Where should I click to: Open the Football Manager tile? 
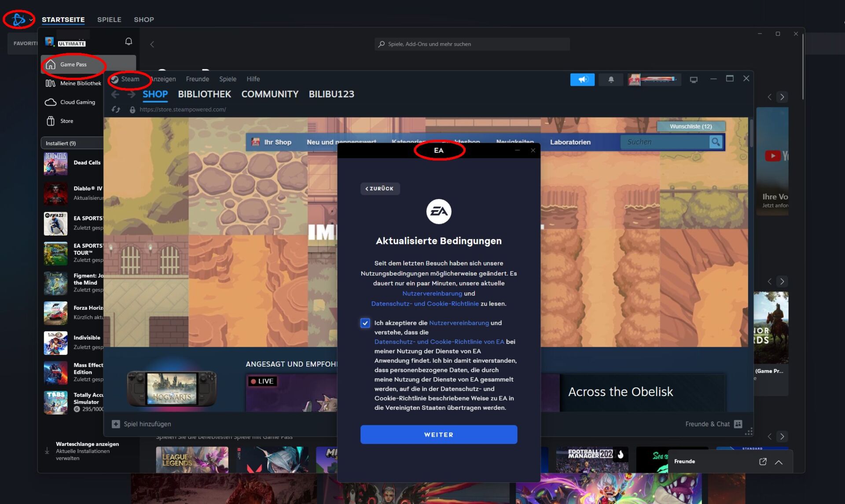tap(592, 460)
